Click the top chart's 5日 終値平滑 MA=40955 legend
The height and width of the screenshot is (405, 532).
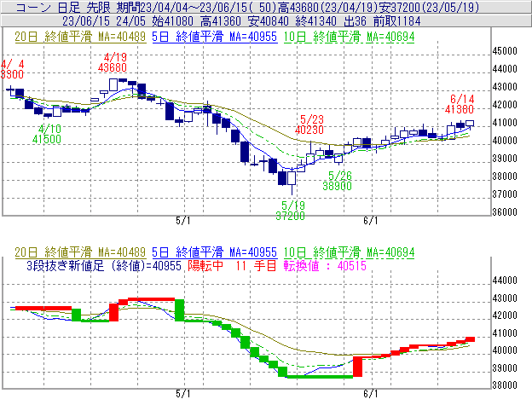(x=215, y=37)
